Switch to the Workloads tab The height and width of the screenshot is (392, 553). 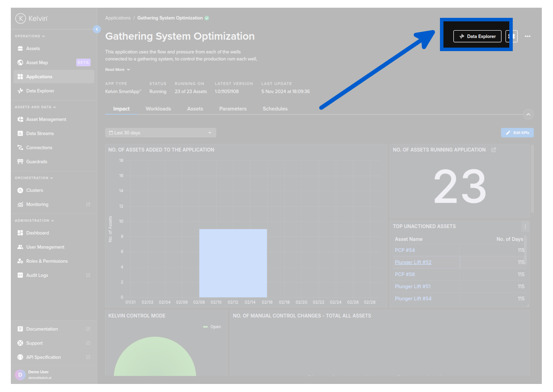[x=158, y=109]
